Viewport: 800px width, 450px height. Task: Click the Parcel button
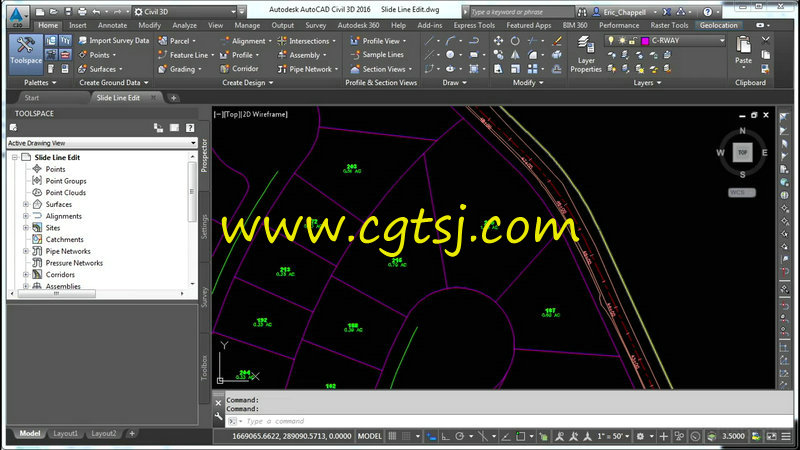click(178, 40)
